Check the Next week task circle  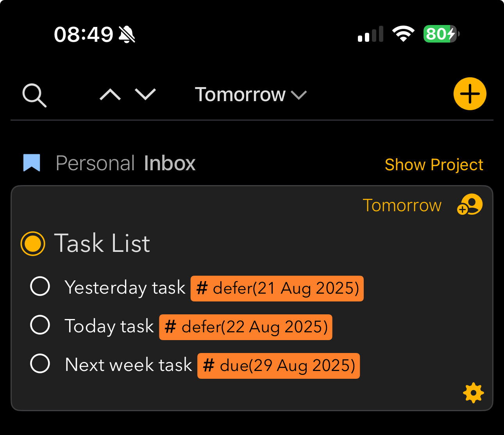pyautogui.click(x=40, y=364)
